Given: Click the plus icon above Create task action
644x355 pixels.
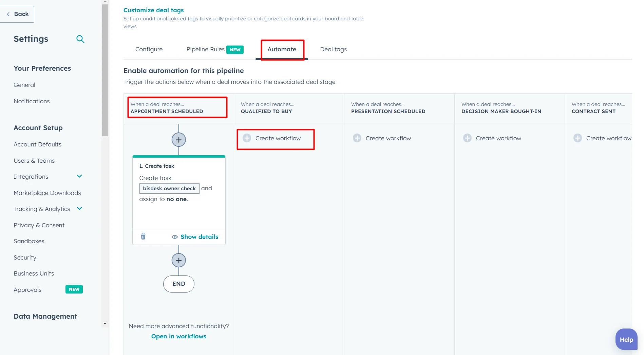Looking at the screenshot, I should tap(178, 139).
